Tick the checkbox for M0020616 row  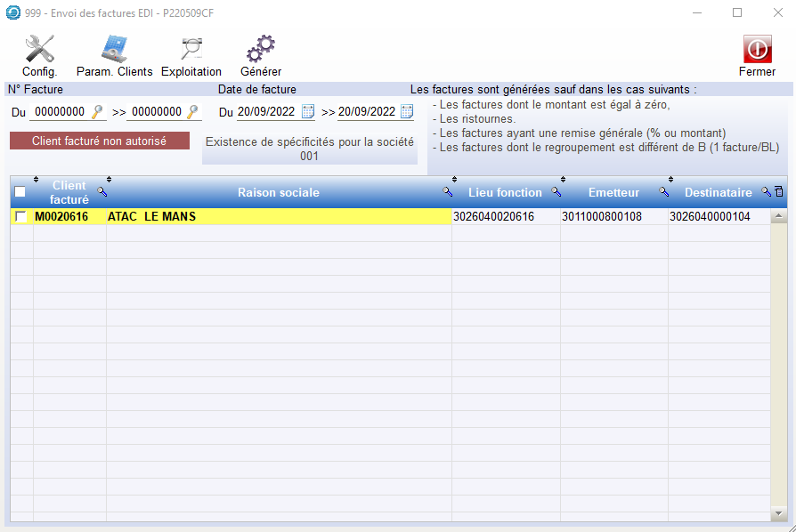(x=20, y=216)
